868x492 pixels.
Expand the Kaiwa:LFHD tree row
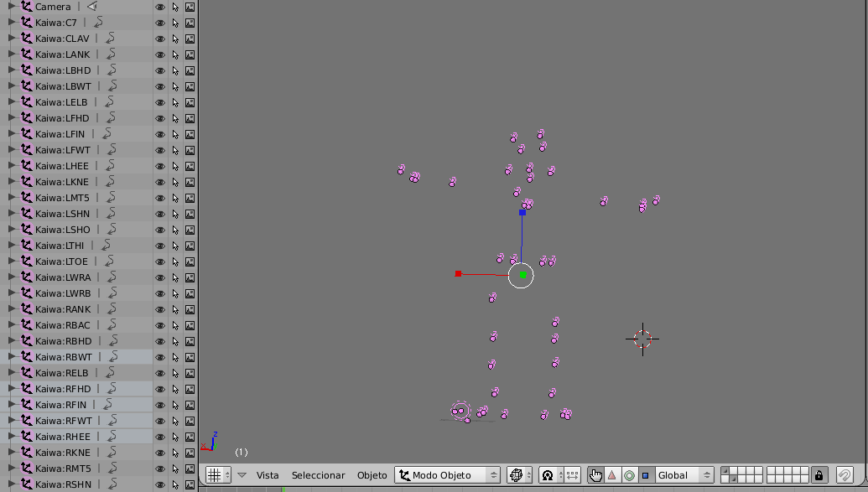tap(11, 118)
